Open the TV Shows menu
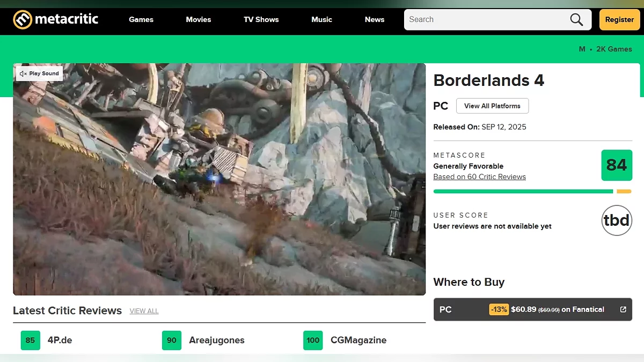 pyautogui.click(x=261, y=20)
